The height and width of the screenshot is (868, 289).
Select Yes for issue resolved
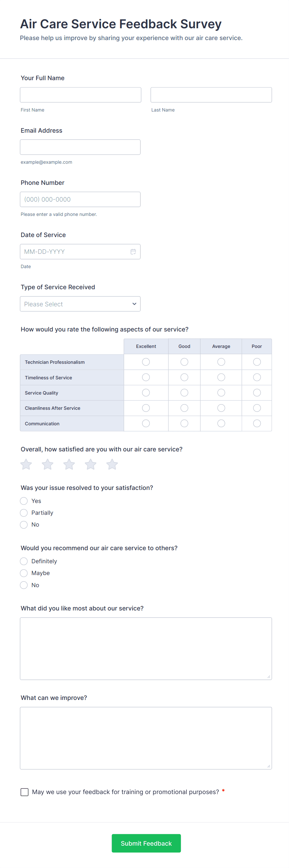pyautogui.click(x=24, y=501)
